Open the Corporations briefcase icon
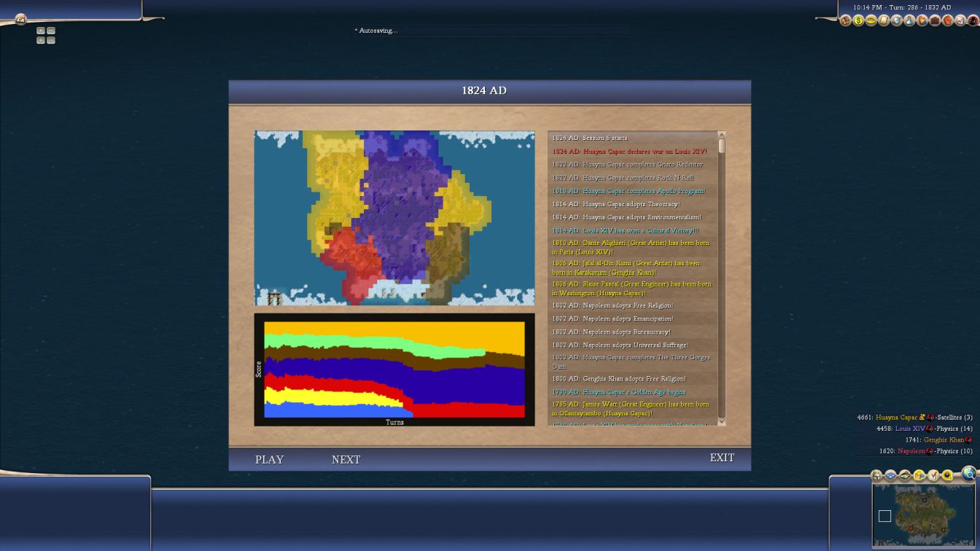Screen dimensions: 980x551 (x=935, y=20)
